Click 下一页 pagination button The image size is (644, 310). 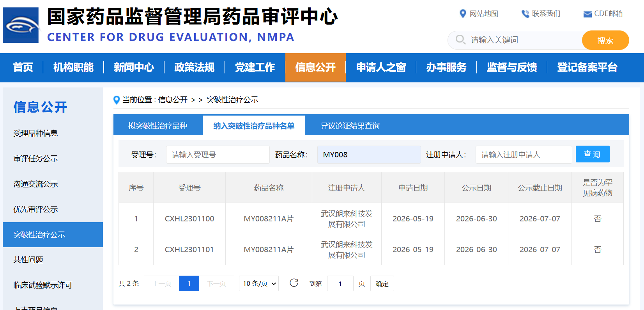(216, 283)
